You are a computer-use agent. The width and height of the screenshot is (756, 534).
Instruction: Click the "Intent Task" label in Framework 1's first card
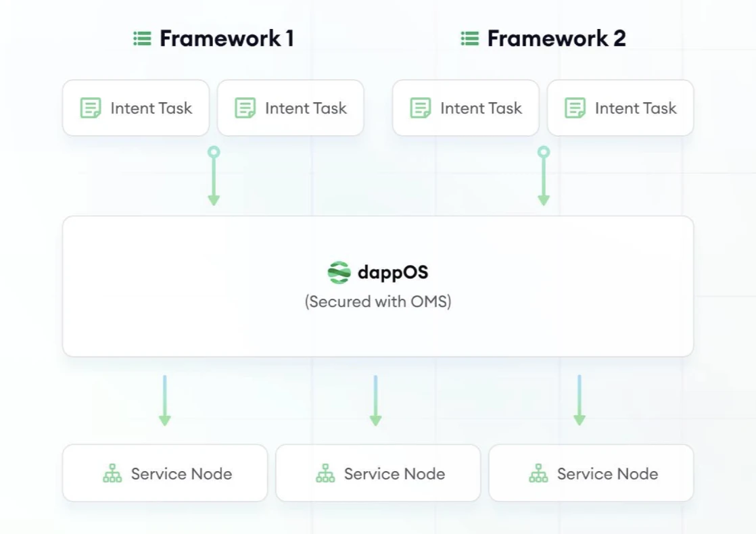tap(151, 108)
